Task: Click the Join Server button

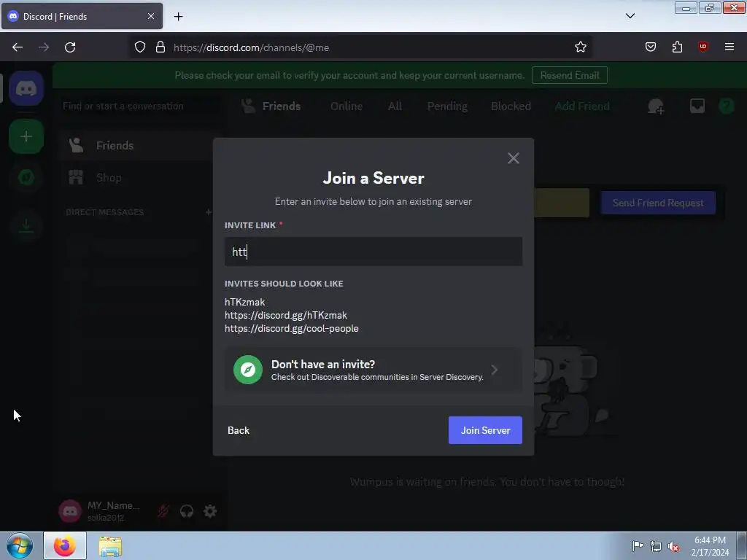Action: tap(485, 430)
